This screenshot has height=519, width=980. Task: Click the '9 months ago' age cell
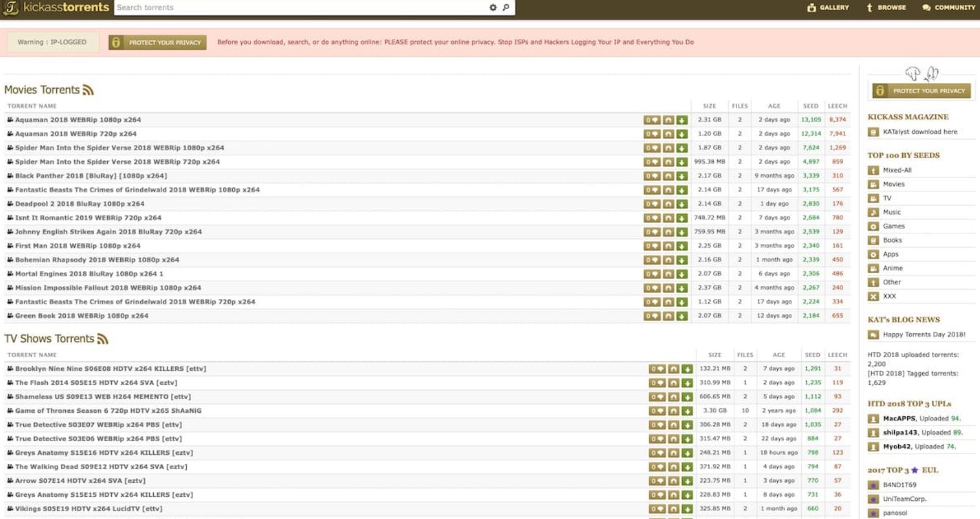[x=774, y=176]
